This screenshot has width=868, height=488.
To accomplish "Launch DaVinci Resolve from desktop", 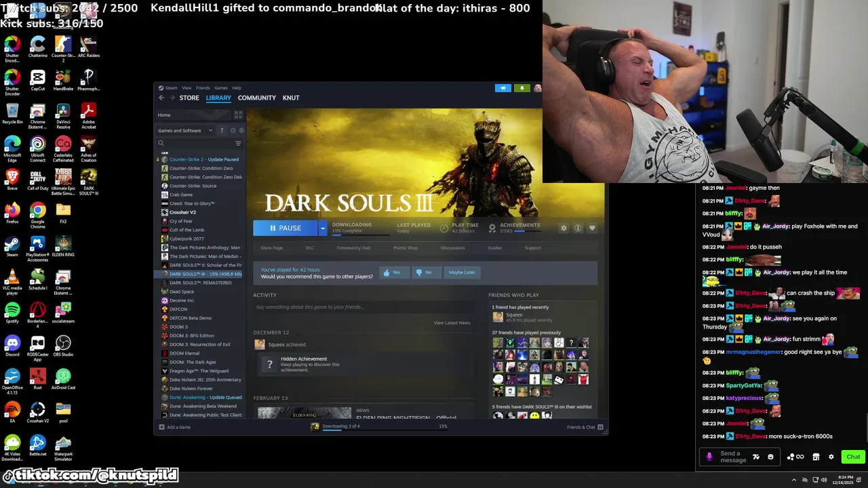I will (63, 115).
